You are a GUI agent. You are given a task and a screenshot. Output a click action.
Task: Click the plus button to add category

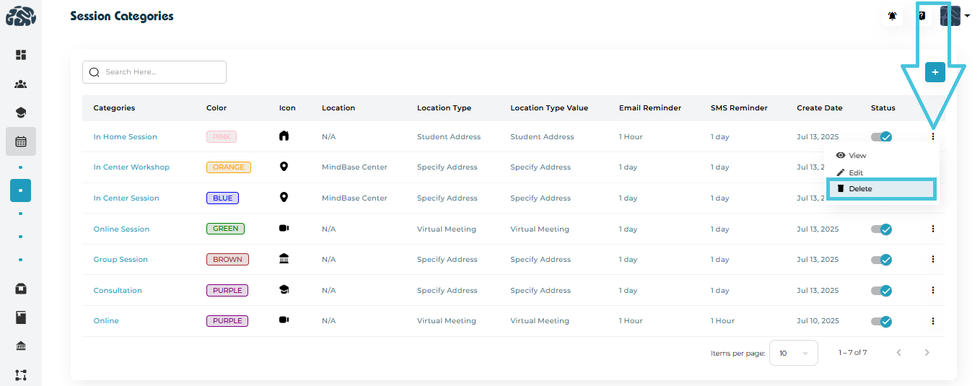(x=935, y=72)
